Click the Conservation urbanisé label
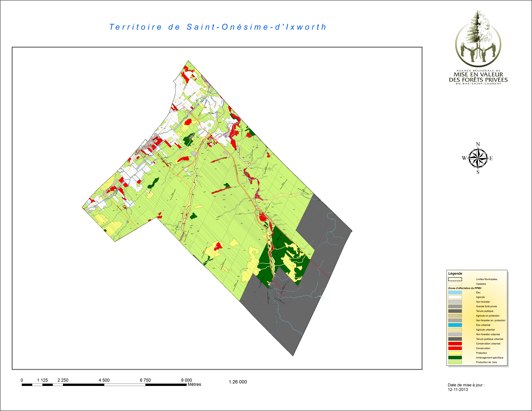 click(x=488, y=344)
